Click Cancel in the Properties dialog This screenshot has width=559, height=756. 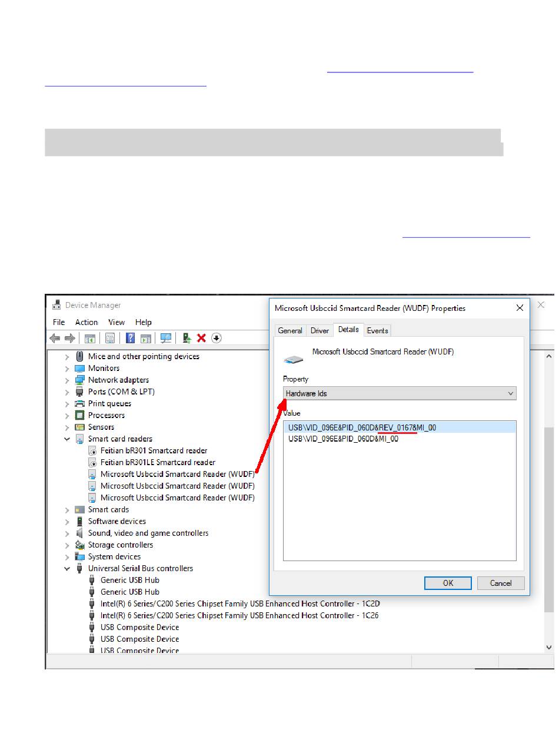[x=501, y=583]
